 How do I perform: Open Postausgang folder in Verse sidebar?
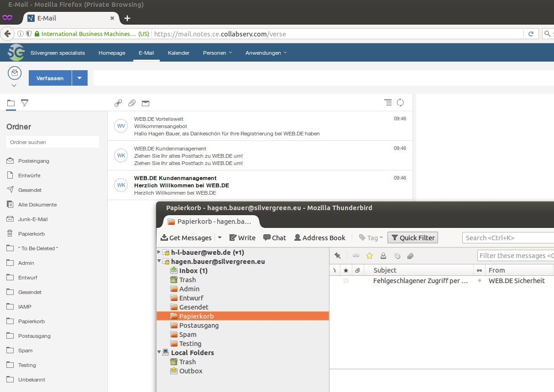coord(34,336)
